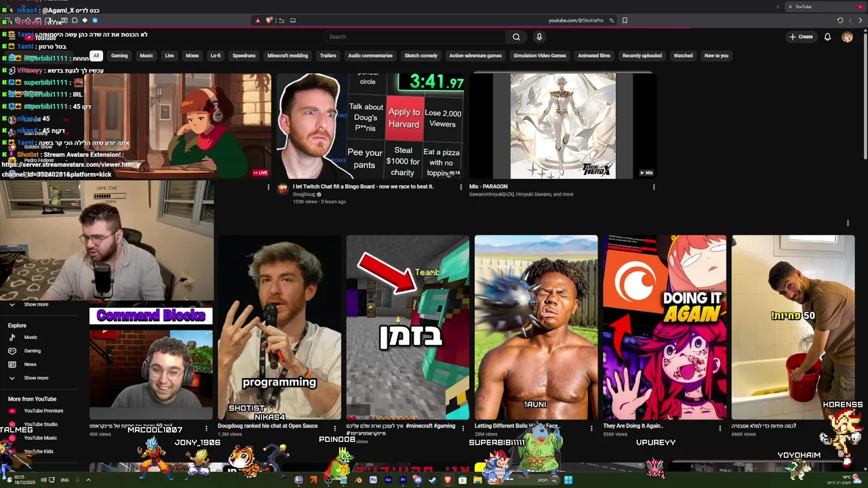Image resolution: width=868 pixels, height=488 pixels.
Task: Select the Mixes filter chip
Action: coord(193,56)
